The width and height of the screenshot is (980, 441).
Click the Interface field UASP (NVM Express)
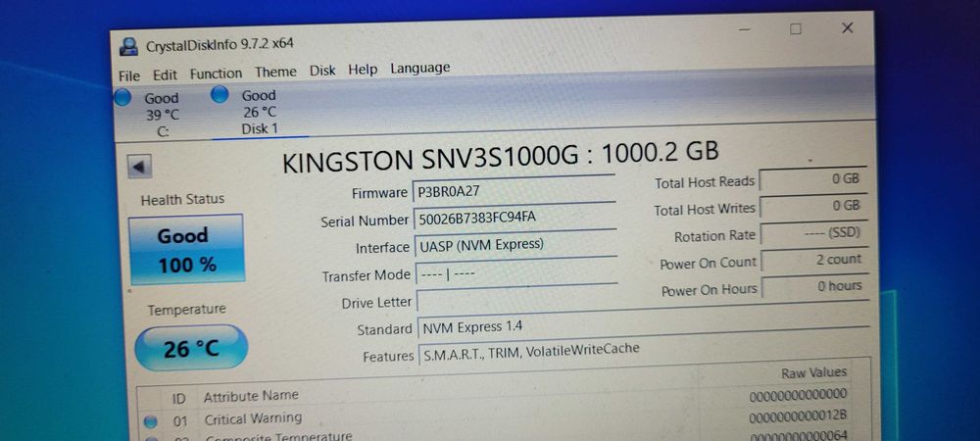(515, 245)
